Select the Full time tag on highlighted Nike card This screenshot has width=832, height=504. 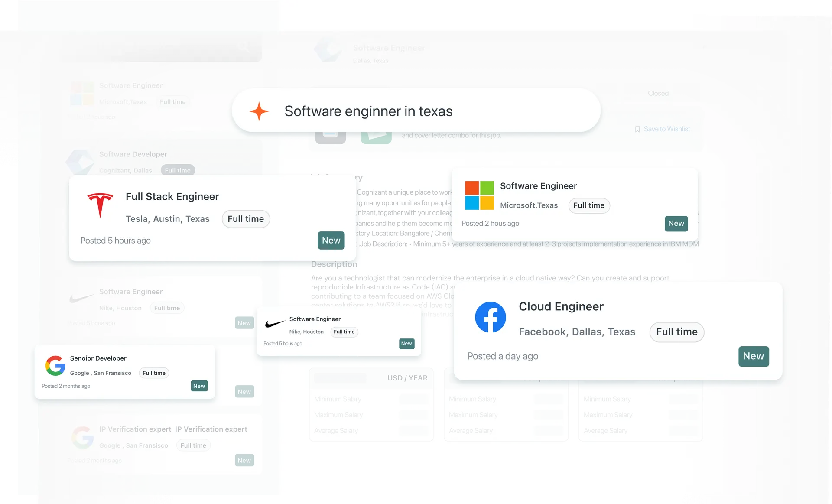click(x=344, y=332)
